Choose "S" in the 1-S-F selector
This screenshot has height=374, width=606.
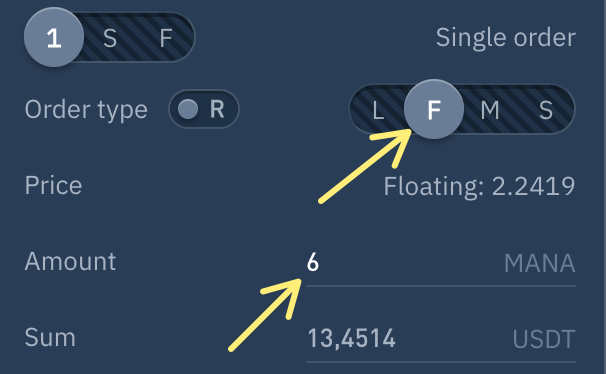[x=110, y=38]
